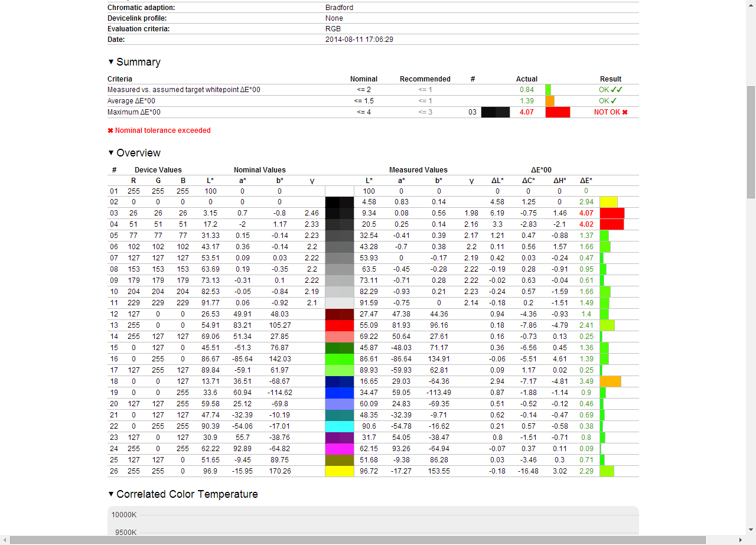Click the 'Evaluation criteria:' label

[138, 29]
